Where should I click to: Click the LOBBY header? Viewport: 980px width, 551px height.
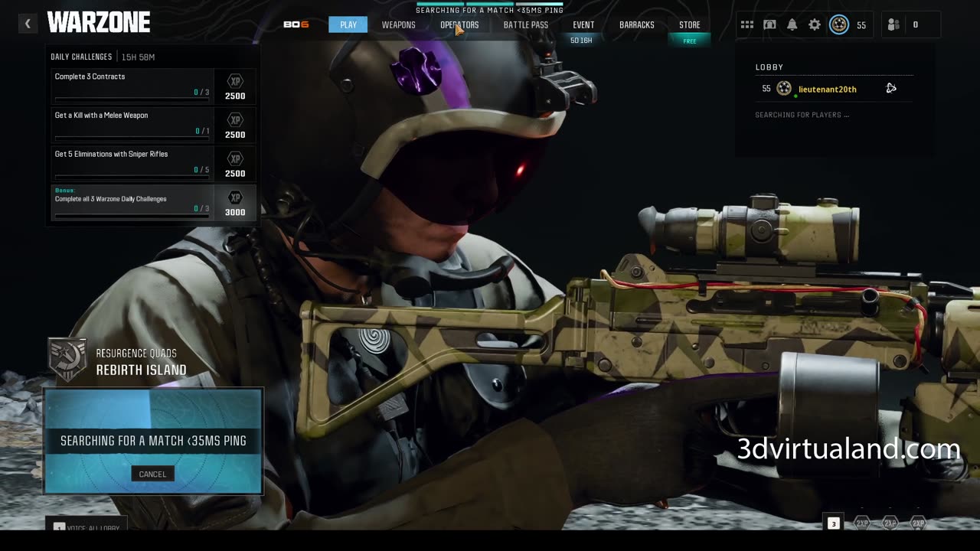(769, 67)
